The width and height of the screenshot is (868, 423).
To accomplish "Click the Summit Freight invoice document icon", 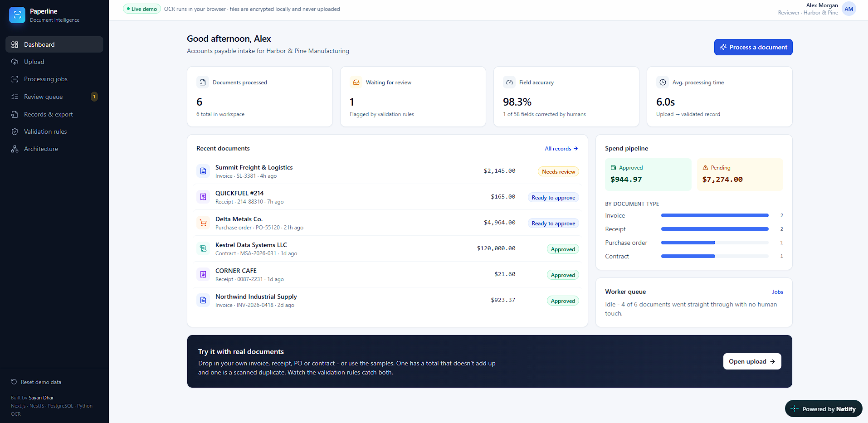I will pyautogui.click(x=203, y=171).
